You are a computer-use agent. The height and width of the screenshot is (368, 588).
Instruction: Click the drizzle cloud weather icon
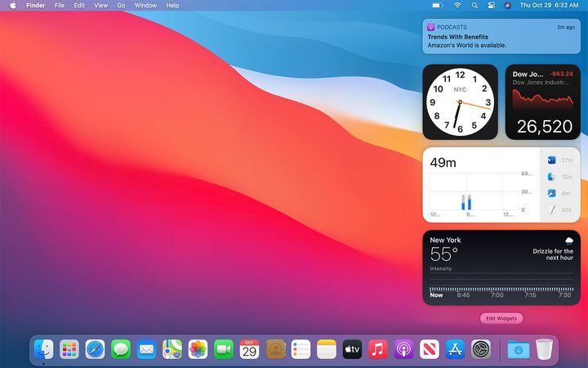(569, 240)
